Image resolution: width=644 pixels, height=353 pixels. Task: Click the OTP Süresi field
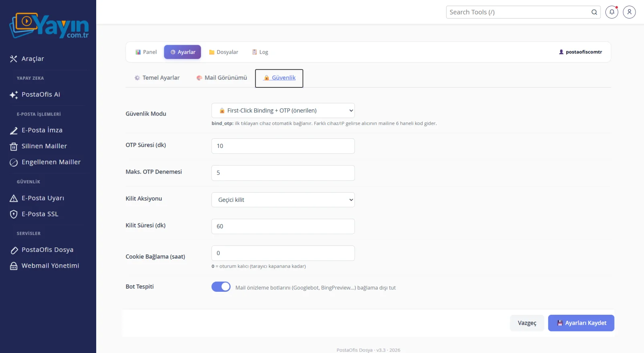click(283, 146)
